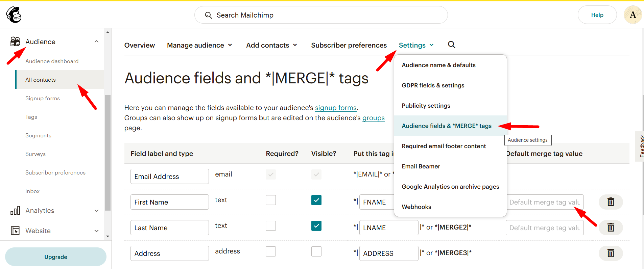This screenshot has height=269, width=644.
Task: Click the sidebar scrollbar down arrow
Action: (x=108, y=236)
